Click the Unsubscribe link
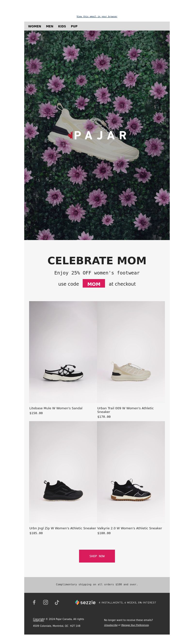The width and height of the screenshot is (194, 644). 111,625
